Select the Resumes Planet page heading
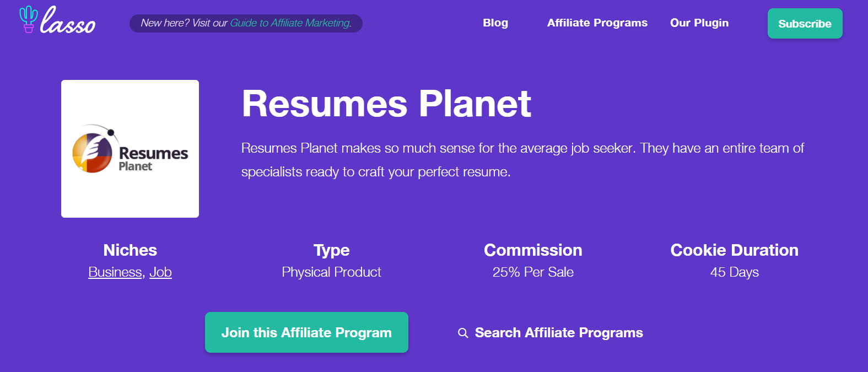This screenshot has width=868, height=372. pos(386,104)
